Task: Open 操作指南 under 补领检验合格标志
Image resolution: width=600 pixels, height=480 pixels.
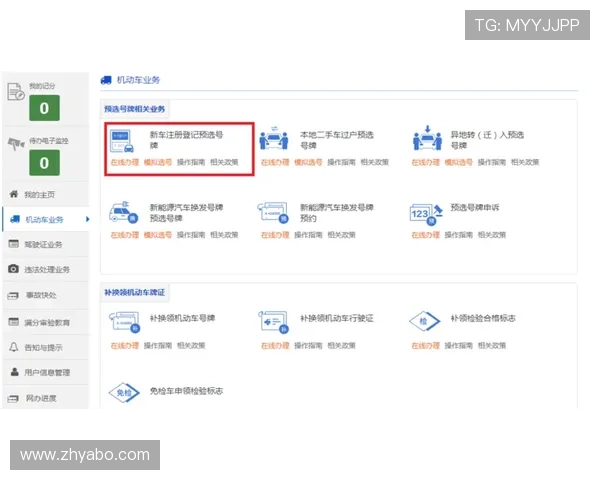Action: coord(458,346)
